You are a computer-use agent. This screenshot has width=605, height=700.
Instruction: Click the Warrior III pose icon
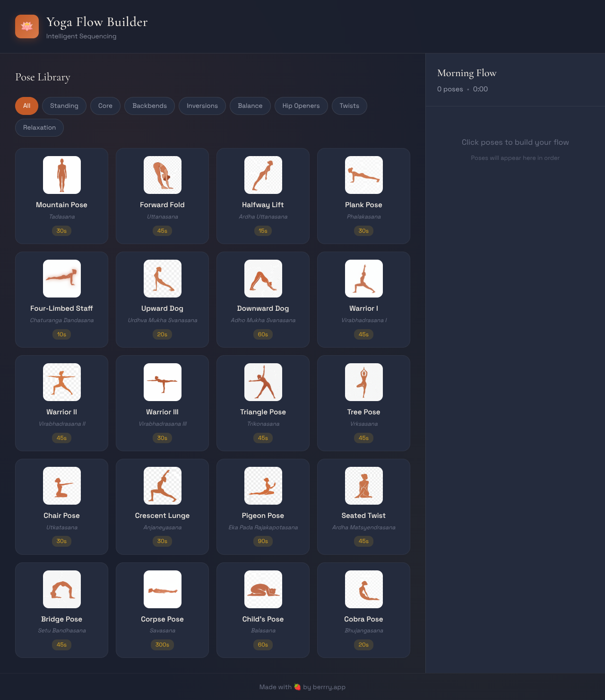click(x=163, y=382)
